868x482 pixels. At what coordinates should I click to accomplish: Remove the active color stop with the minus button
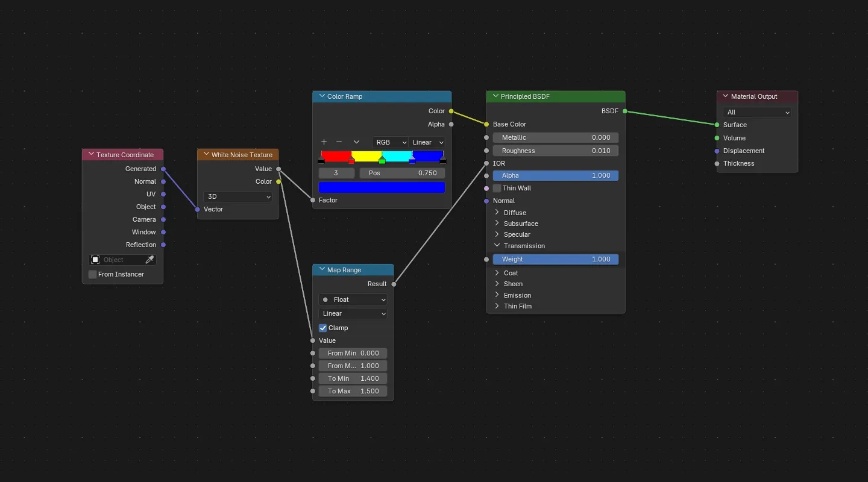[x=339, y=142]
